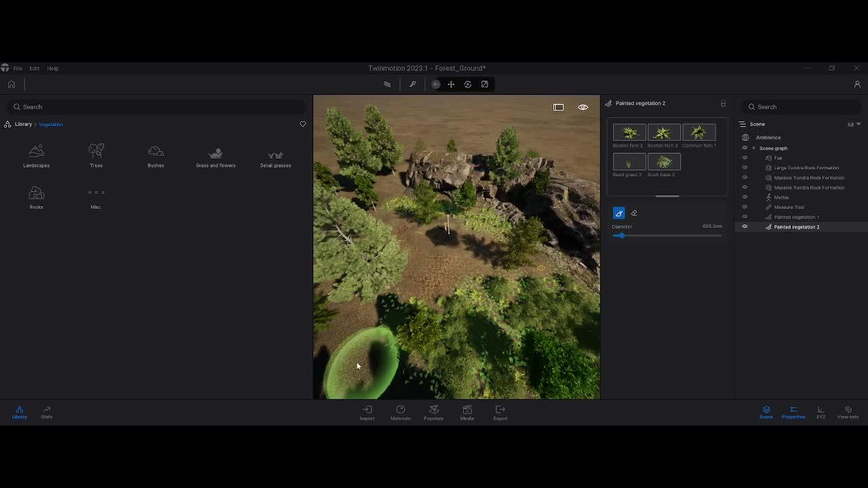Add Vegetation library to favorites with the heart icon
868x488 pixels.
click(302, 124)
